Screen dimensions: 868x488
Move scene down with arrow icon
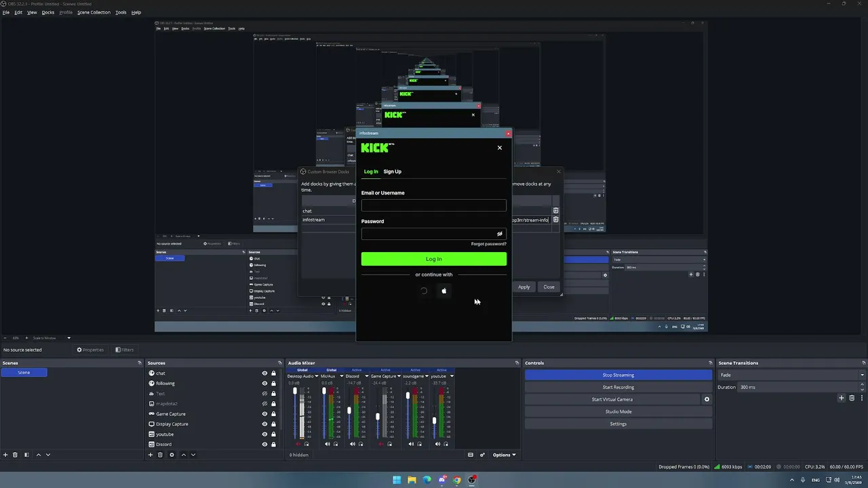[47, 455]
